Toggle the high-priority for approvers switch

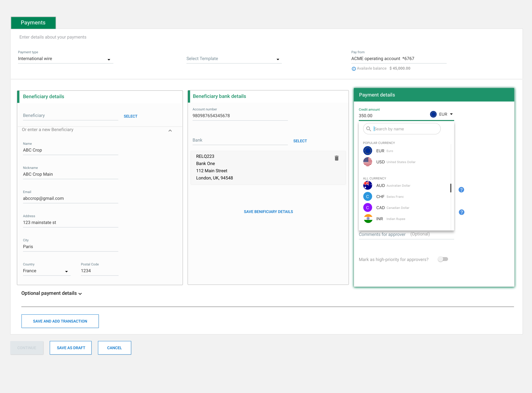pos(443,259)
